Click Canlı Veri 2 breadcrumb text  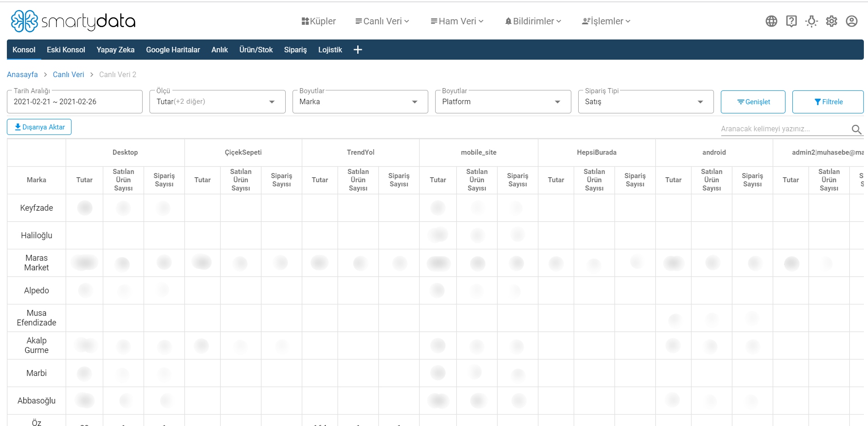118,74
